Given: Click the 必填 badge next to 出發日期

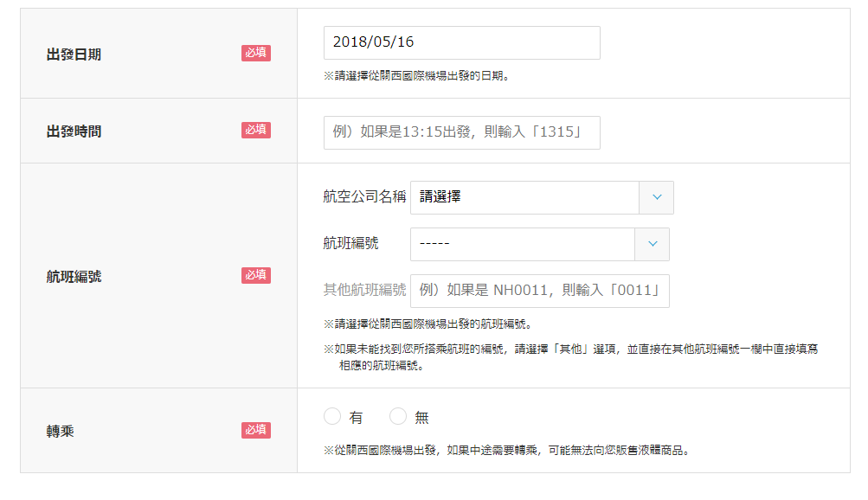Looking at the screenshot, I should coord(256,53).
